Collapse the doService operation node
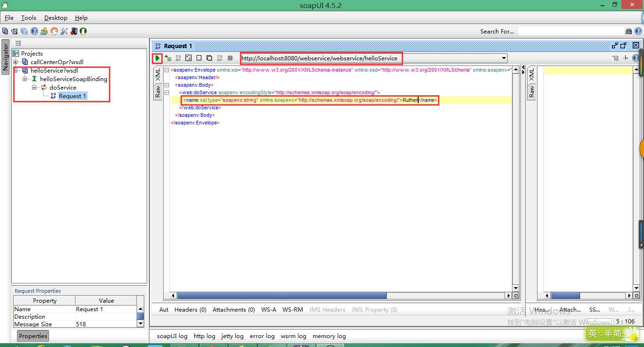This screenshot has height=347, width=644. [34, 87]
